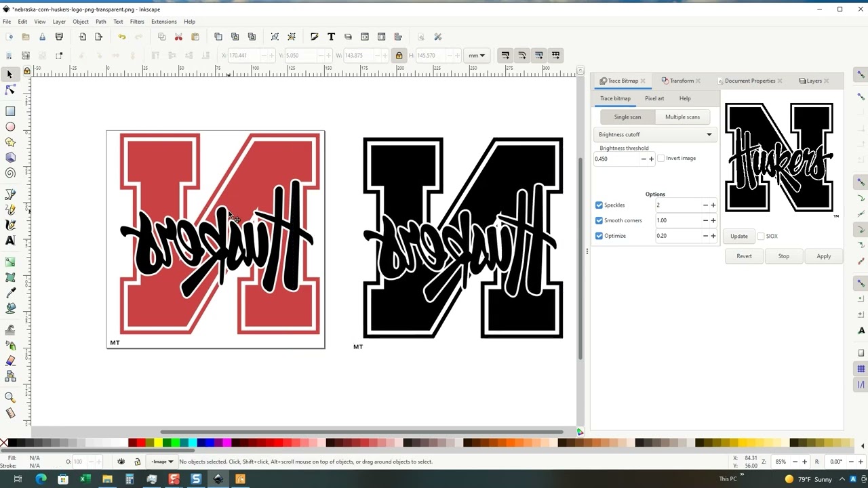Select the Measure ruler tool
The width and height of the screenshot is (868, 488).
pyautogui.click(x=10, y=413)
